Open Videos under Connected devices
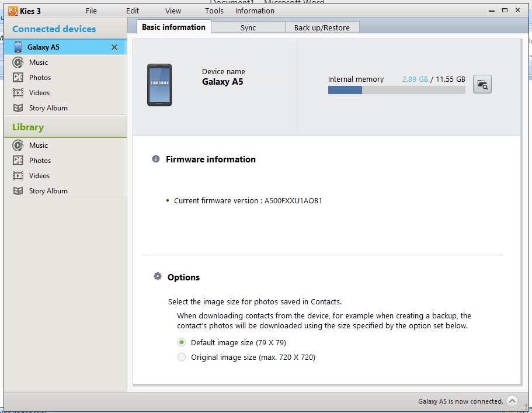532x413 pixels. (x=39, y=92)
